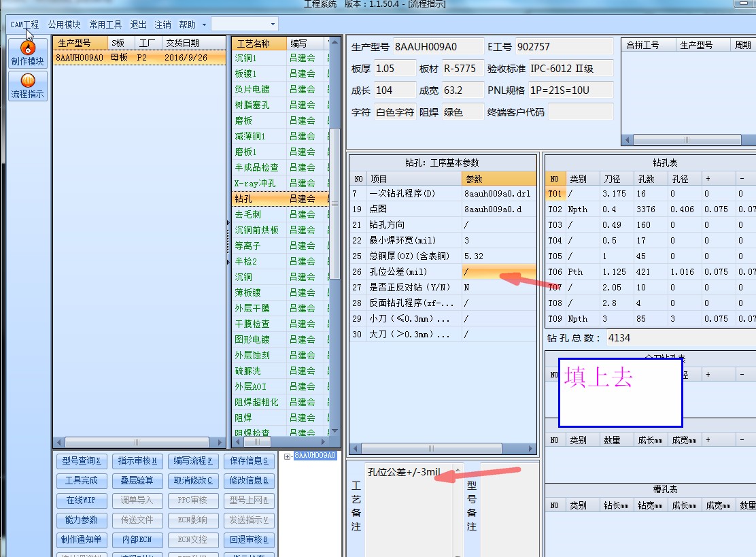Click production list horizontal scrollbar right arrow

coord(220,442)
